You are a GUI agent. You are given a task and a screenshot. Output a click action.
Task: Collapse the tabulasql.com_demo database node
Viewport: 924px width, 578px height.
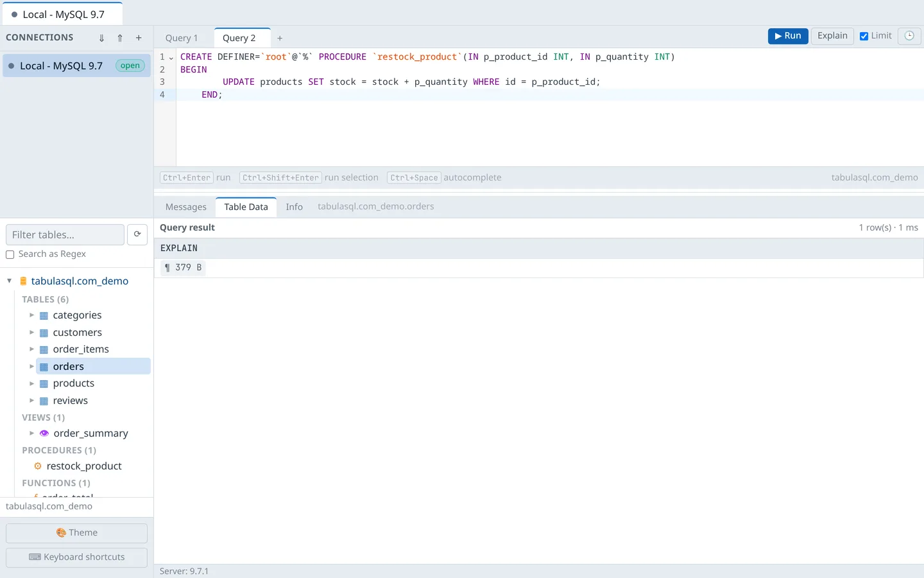pyautogui.click(x=9, y=281)
